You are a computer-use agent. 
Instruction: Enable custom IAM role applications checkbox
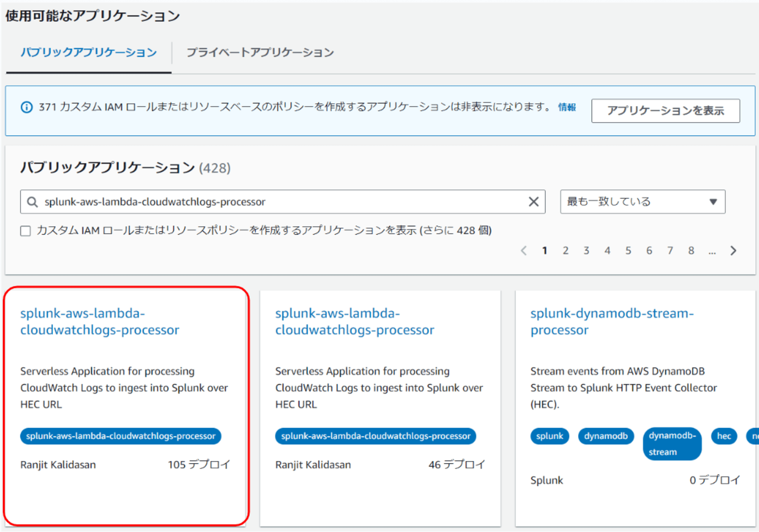(x=25, y=231)
